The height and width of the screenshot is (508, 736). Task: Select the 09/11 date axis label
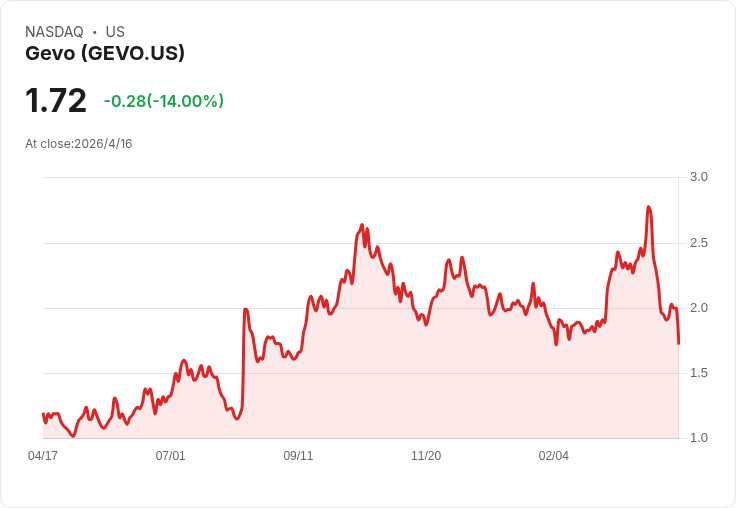(298, 456)
